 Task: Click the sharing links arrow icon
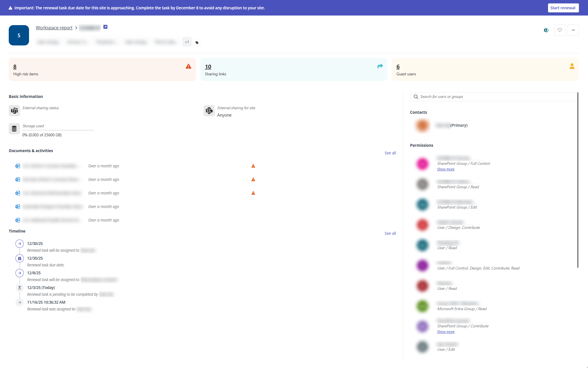[x=380, y=66]
